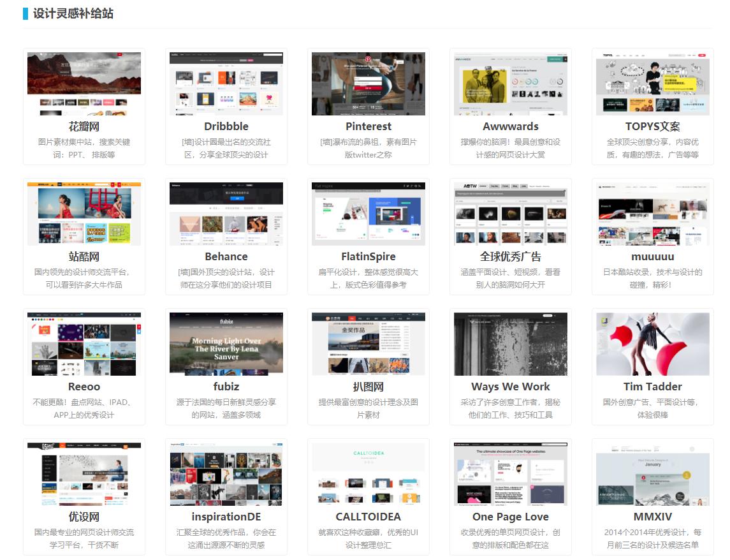Click the Ways We Work thumbnail

click(x=511, y=344)
